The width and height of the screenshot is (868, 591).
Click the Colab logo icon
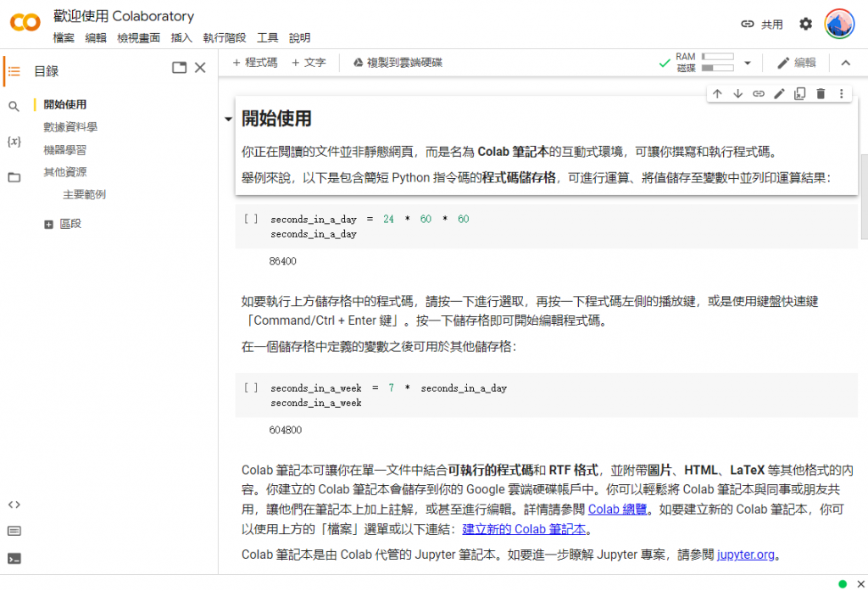(25, 23)
